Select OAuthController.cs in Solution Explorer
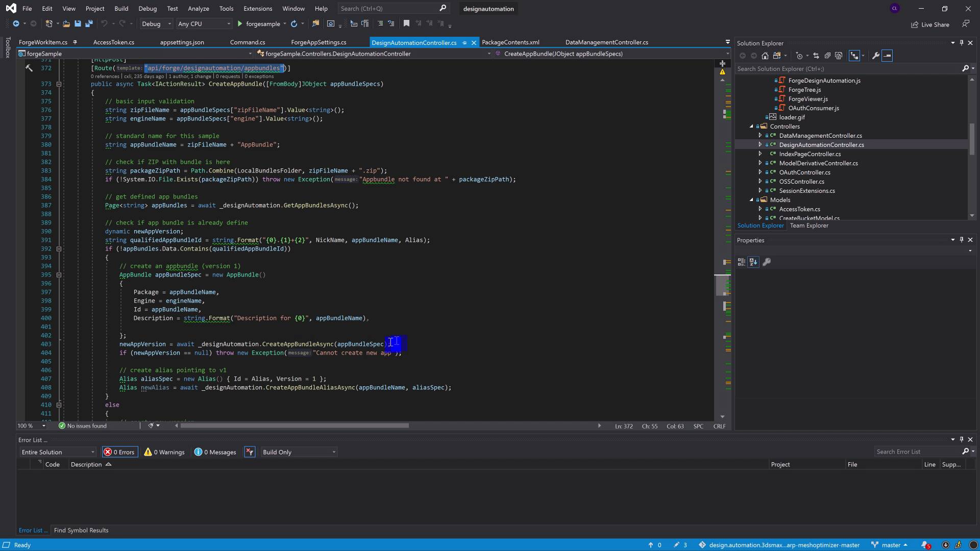The image size is (980, 551). [x=804, y=172]
